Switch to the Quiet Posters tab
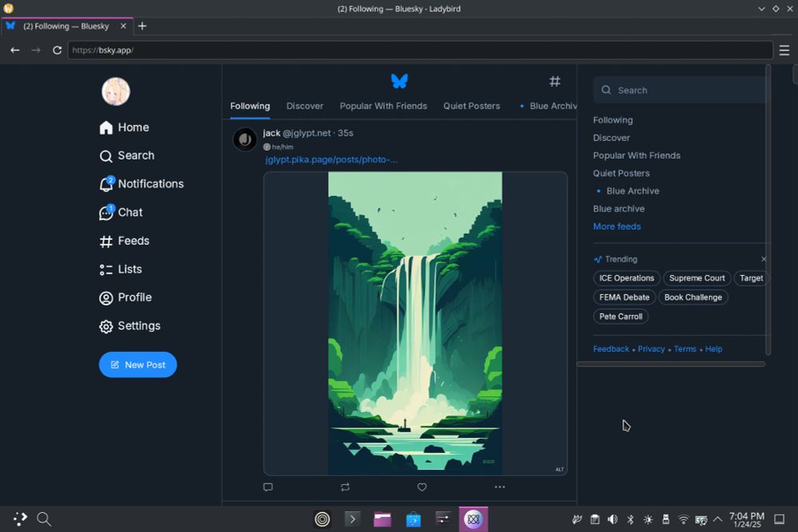Image resolution: width=798 pixels, height=532 pixels. [472, 106]
